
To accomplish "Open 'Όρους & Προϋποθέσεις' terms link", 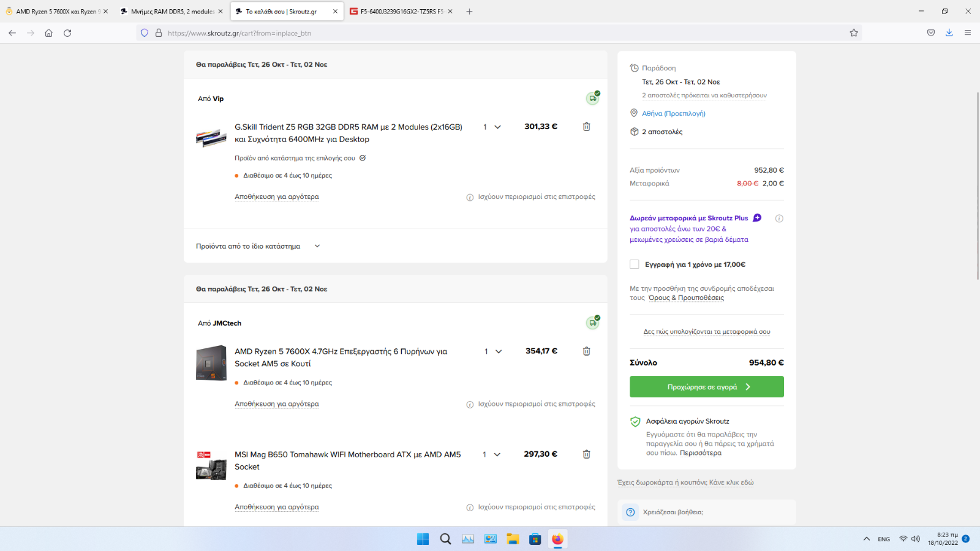I will pos(686,298).
